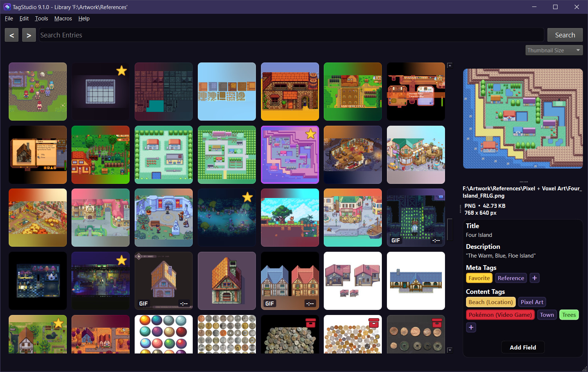Click the plus icon below the Content Tags
588x372 pixels.
(471, 327)
